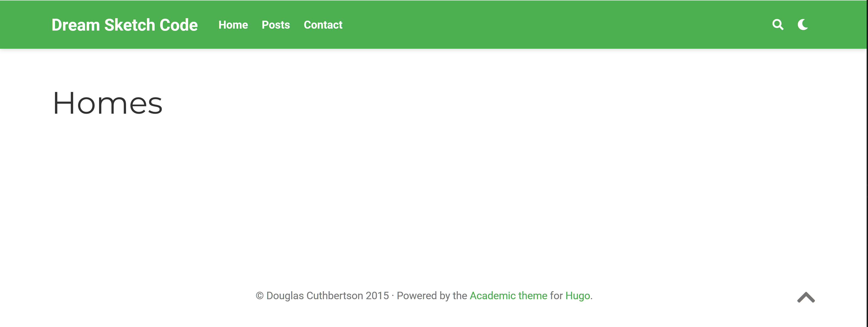Open the Contact menu item
This screenshot has height=327, width=868.
pyautogui.click(x=323, y=24)
